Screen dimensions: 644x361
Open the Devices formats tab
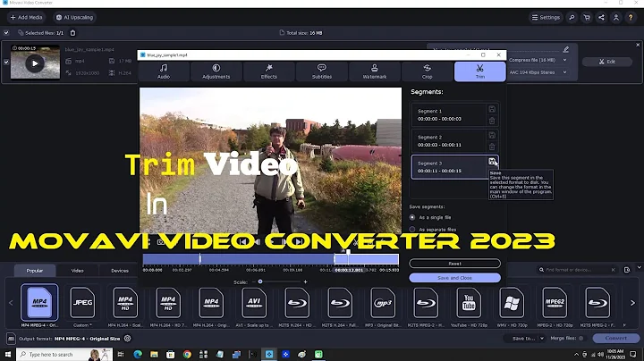tap(120, 271)
